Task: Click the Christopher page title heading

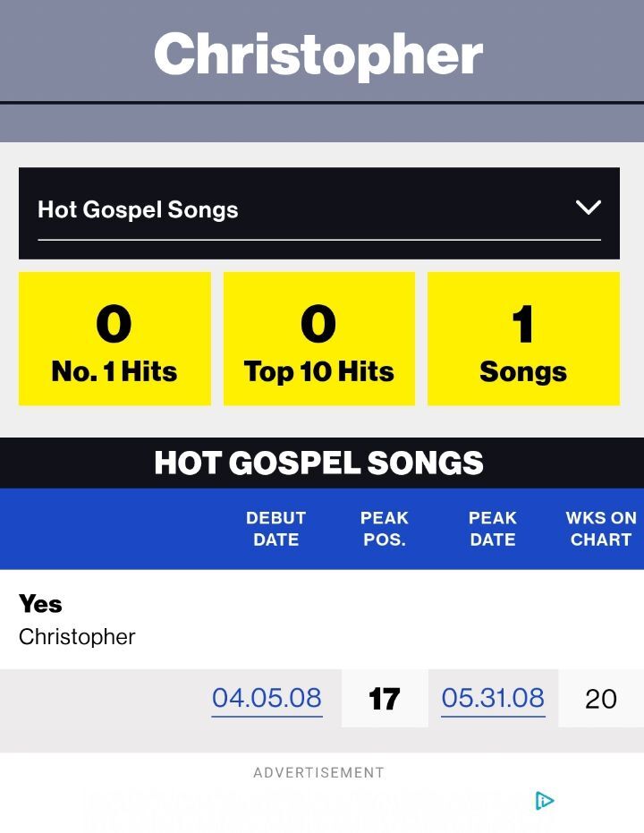Action: [318, 54]
